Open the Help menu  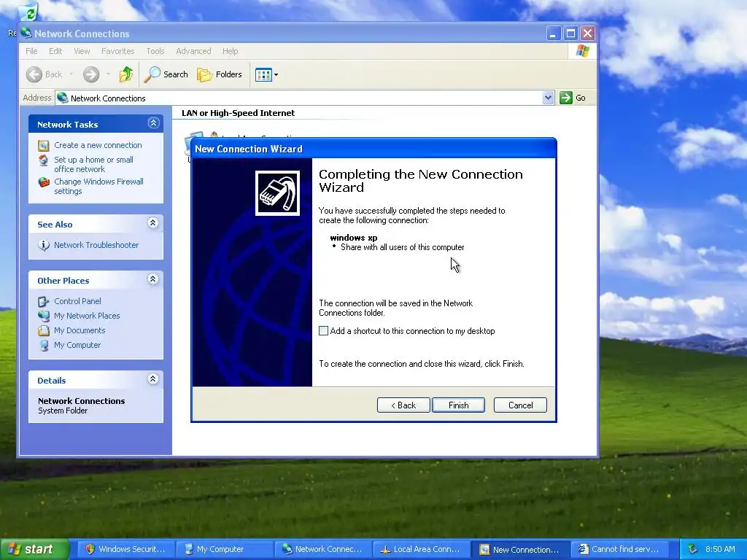tap(230, 51)
